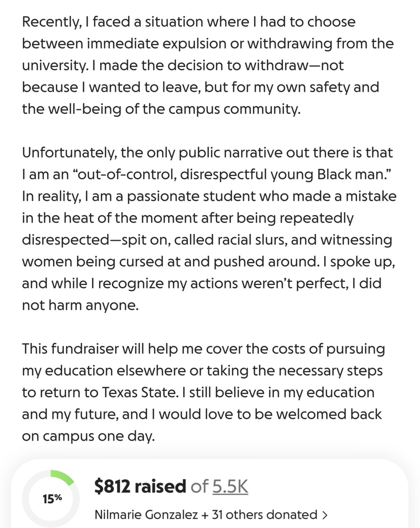This screenshot has width=420, height=528.
Task: Click the line 'university. I made the decision to withdraw'
Action: pyautogui.click(x=183, y=66)
